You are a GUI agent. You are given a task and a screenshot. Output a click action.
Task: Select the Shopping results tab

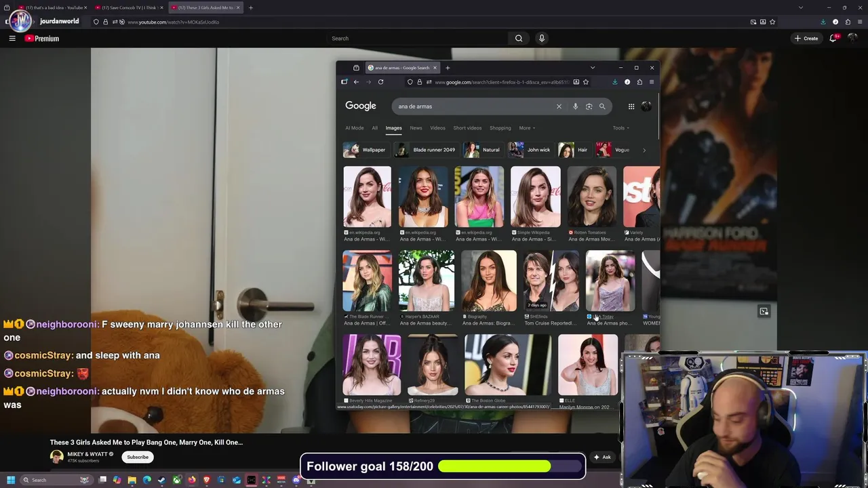[500, 128]
